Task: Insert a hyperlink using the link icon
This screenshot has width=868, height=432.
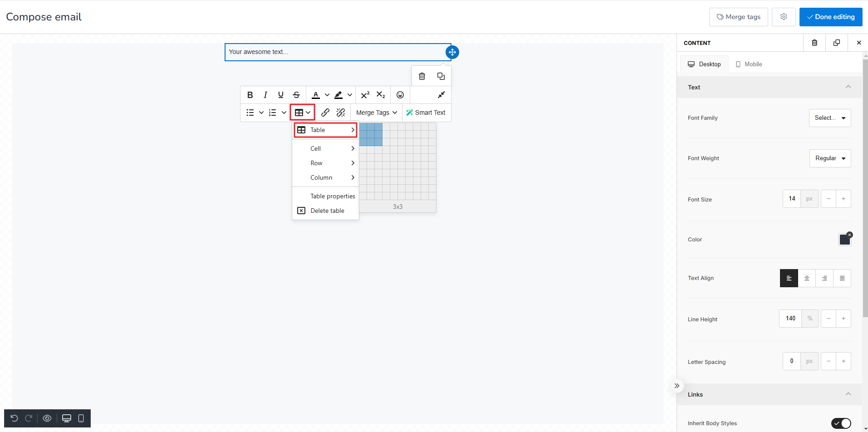Action: tap(325, 112)
